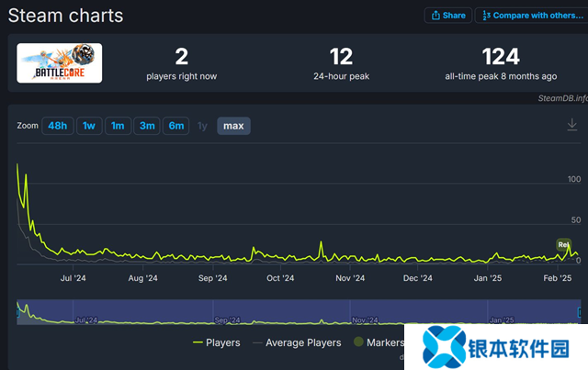The height and width of the screenshot is (370, 588).
Task: Toggle the Average Players legend entry
Action: [x=297, y=342]
